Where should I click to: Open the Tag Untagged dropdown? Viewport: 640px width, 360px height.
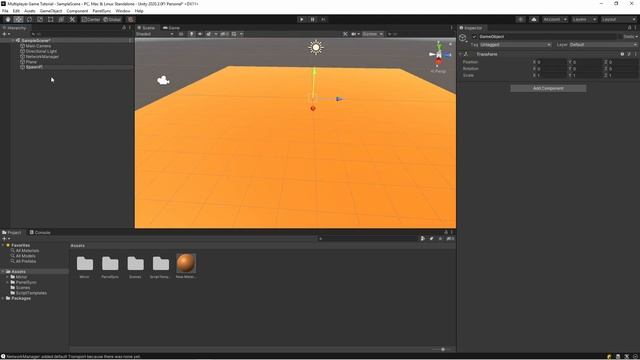click(516, 44)
